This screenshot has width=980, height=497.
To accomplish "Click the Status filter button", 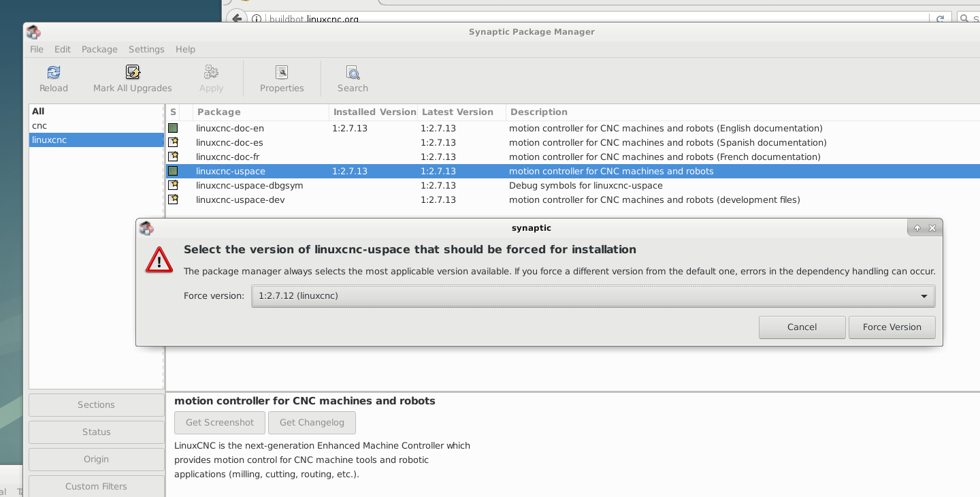I will (96, 432).
